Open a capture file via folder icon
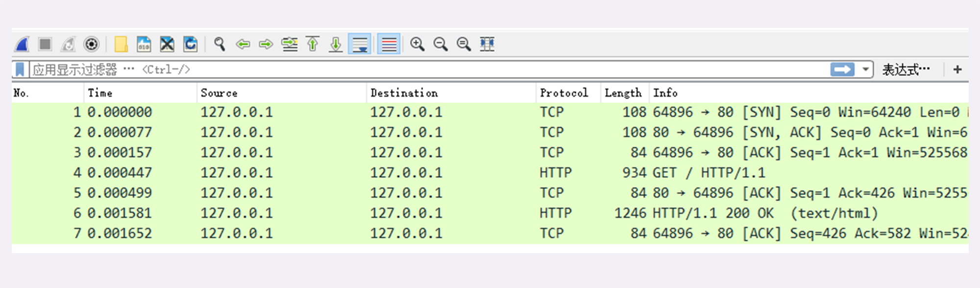The image size is (980, 288). (121, 44)
